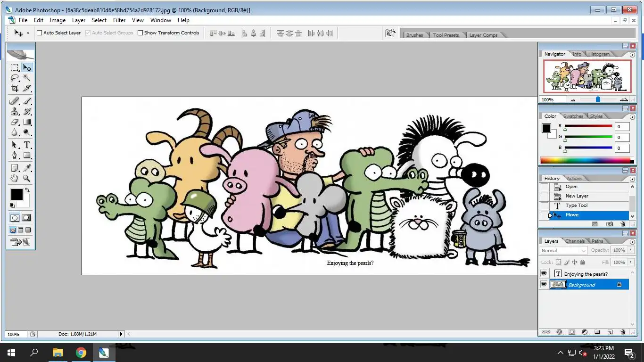Open the Layers panel options menu
The width and height of the screenshot is (644, 362).
(x=632, y=242)
